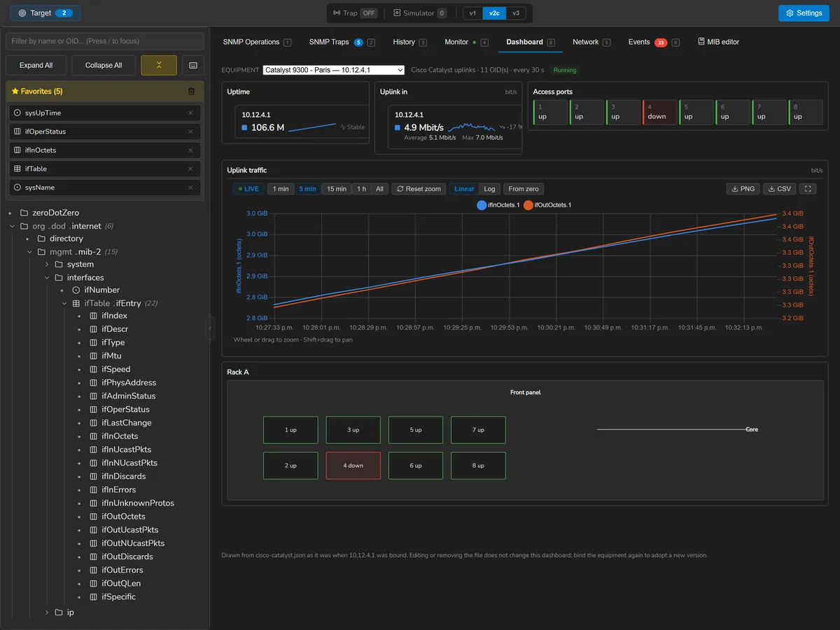Click the rack port 4 down box
This screenshot has height=630, width=840.
pos(353,465)
